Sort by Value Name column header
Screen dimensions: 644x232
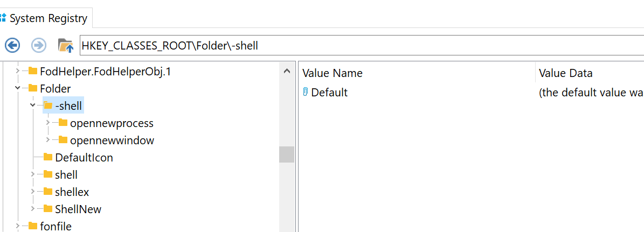coord(416,73)
